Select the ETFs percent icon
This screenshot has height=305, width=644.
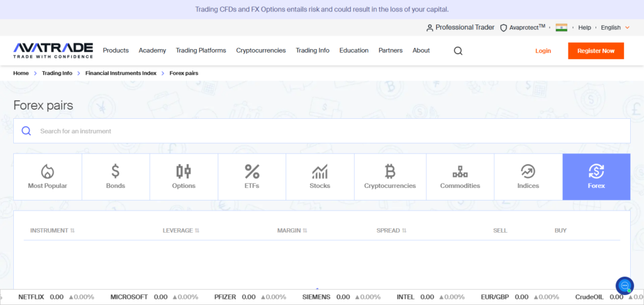point(252,171)
